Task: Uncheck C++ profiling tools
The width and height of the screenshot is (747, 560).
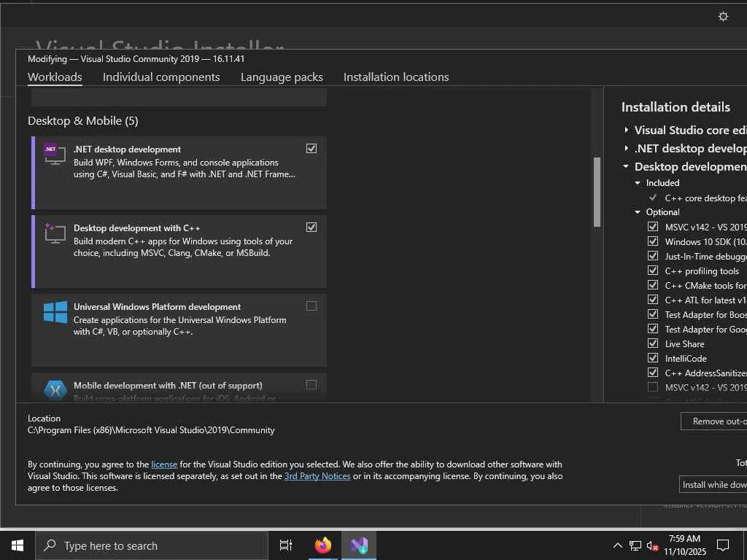Action: click(x=653, y=271)
